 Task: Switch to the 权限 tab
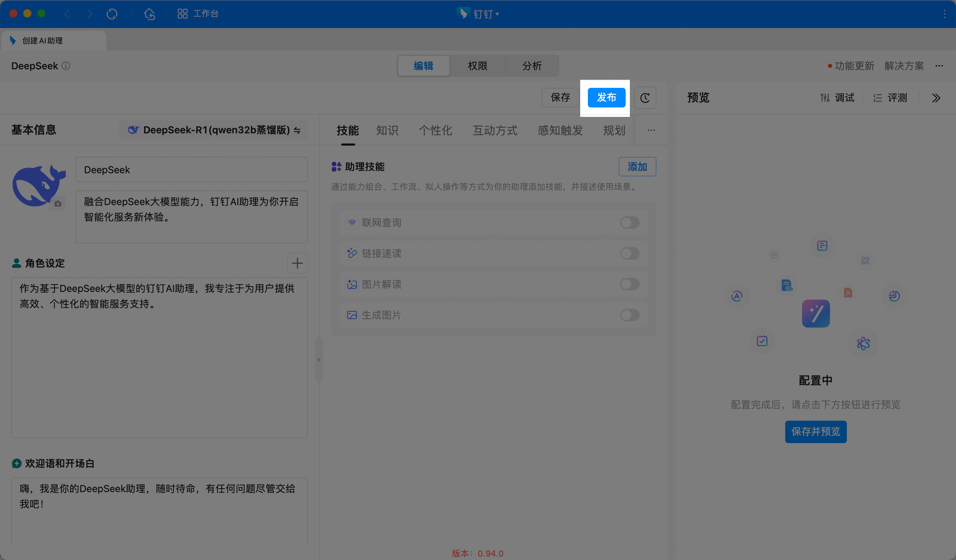click(477, 66)
